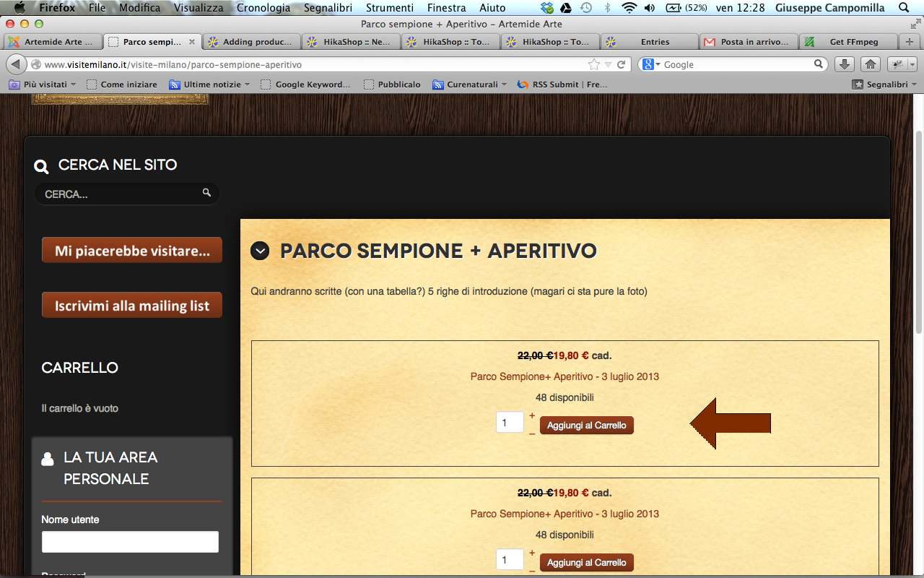This screenshot has width=924, height=578.
Task: Collapse the Parco Sempione + Aperitivo heading chevron
Action: point(260,251)
